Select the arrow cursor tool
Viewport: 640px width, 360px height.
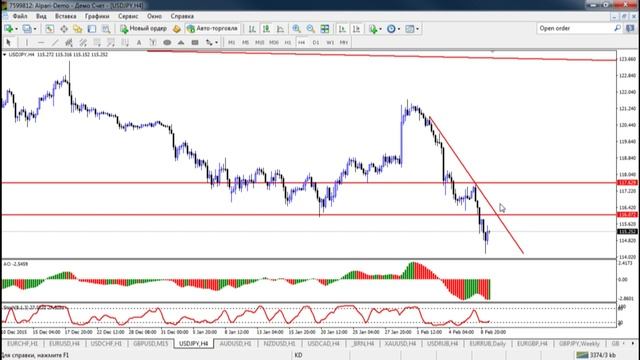(x=9, y=42)
